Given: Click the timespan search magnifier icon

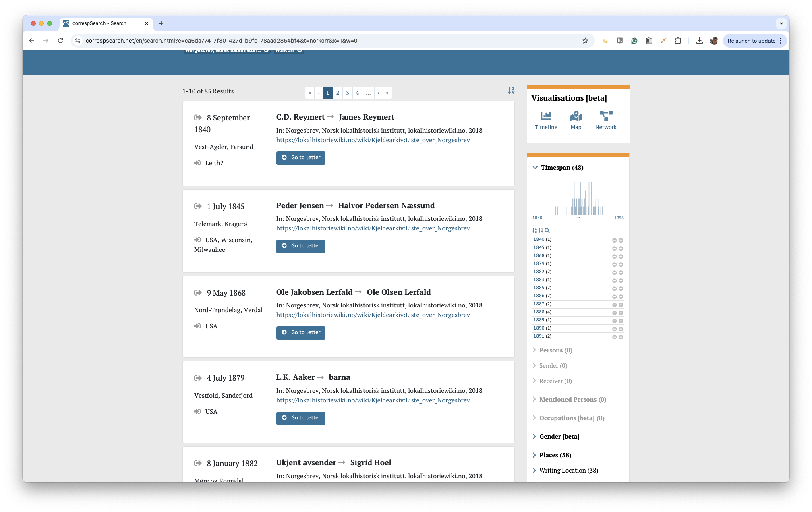Looking at the screenshot, I should click(x=547, y=230).
